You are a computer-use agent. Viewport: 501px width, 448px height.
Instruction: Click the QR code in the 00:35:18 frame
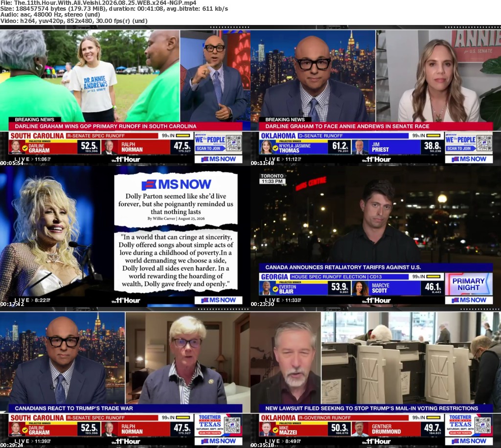483,425
